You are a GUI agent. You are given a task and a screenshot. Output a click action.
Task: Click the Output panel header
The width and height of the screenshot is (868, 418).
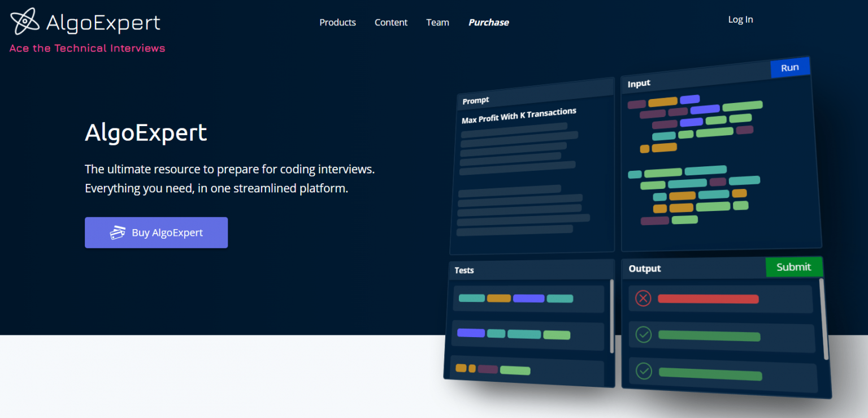644,269
